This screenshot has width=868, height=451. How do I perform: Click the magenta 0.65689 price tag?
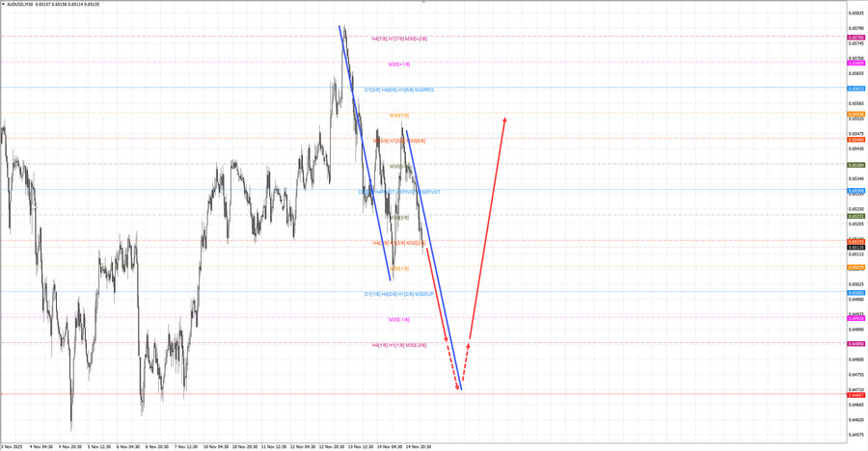coord(856,63)
